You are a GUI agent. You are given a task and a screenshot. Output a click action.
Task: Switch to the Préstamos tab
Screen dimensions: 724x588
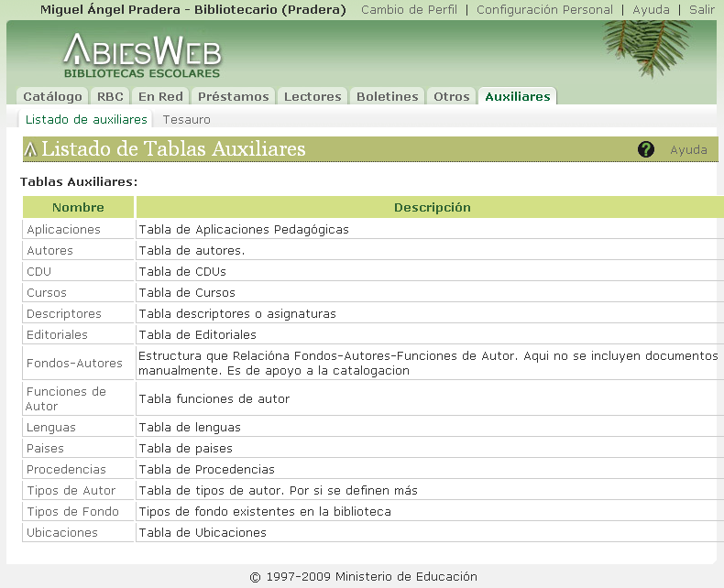click(x=234, y=96)
